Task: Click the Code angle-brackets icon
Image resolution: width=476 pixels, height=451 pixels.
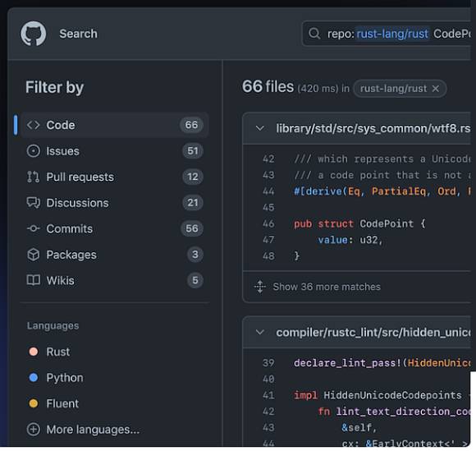Action: click(x=33, y=125)
